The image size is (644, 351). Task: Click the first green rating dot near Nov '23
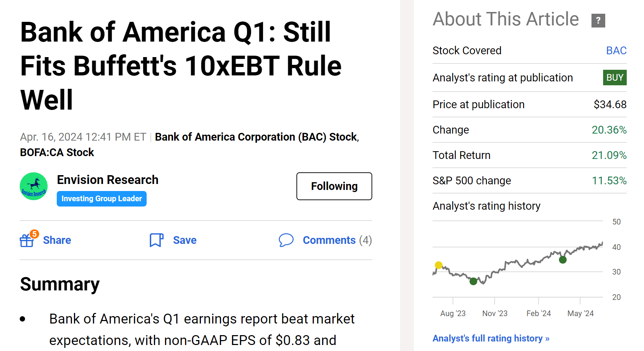point(473,281)
